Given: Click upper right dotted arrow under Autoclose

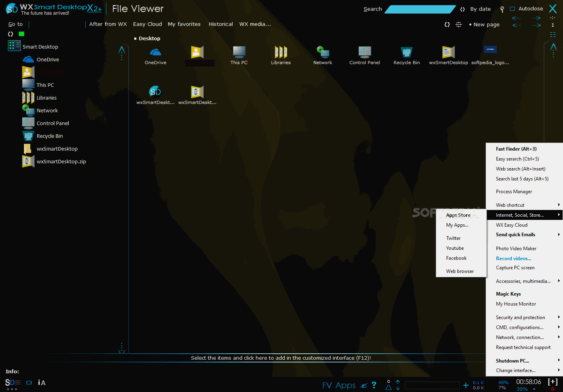Looking at the screenshot, I should 536,18.
